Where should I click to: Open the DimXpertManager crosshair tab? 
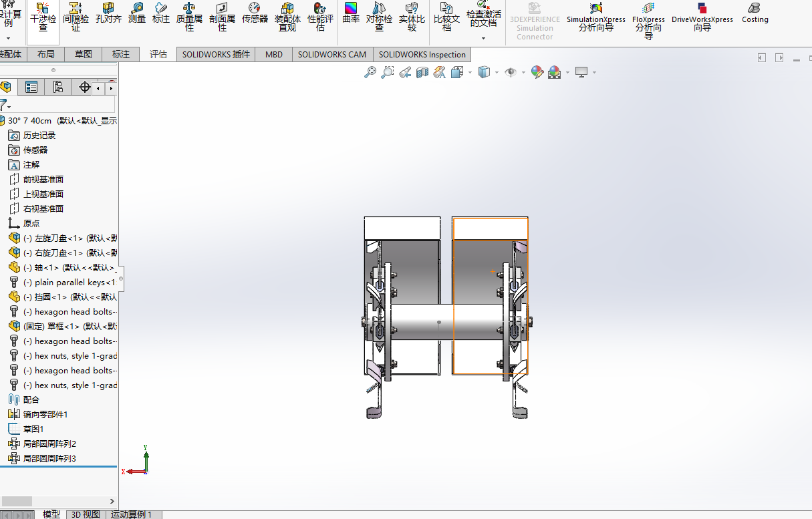coord(84,87)
